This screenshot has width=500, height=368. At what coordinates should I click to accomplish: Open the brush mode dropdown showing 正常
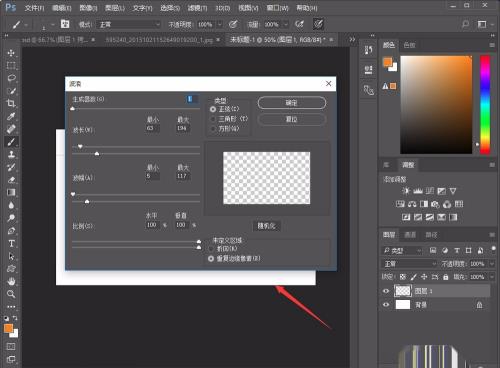tap(128, 24)
